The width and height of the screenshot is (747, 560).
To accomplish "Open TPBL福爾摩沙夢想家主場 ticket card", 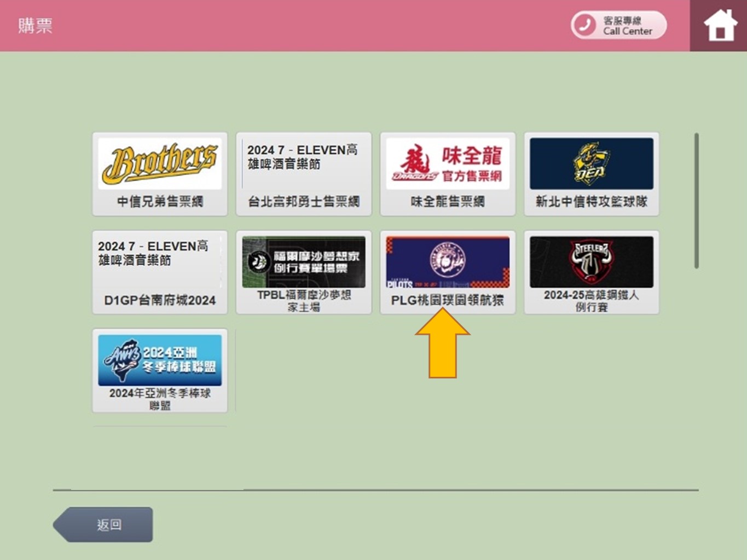I will click(304, 272).
